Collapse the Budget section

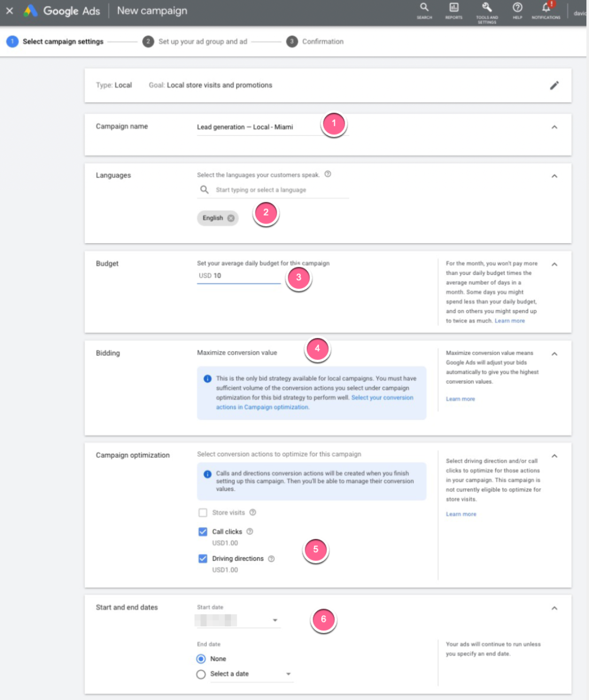[554, 264]
